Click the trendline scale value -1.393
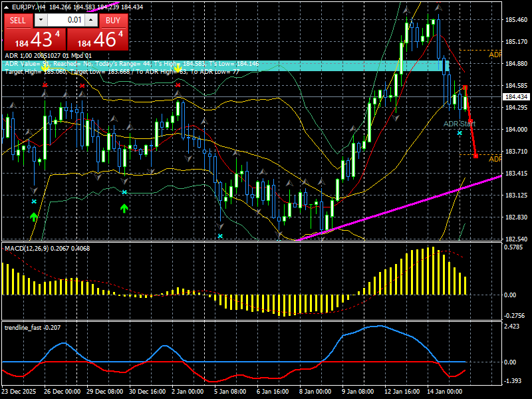Image resolution: width=532 pixels, height=399 pixels. click(513, 381)
